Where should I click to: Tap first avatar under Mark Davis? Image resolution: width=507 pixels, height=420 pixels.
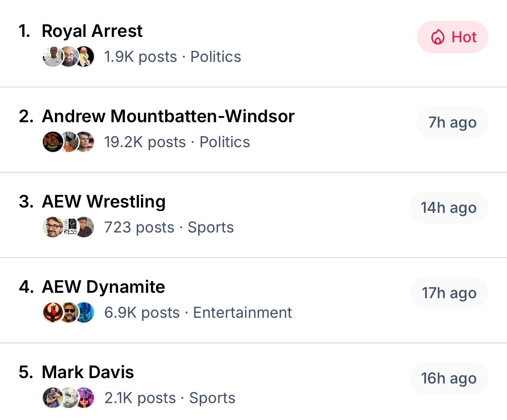pos(52,398)
